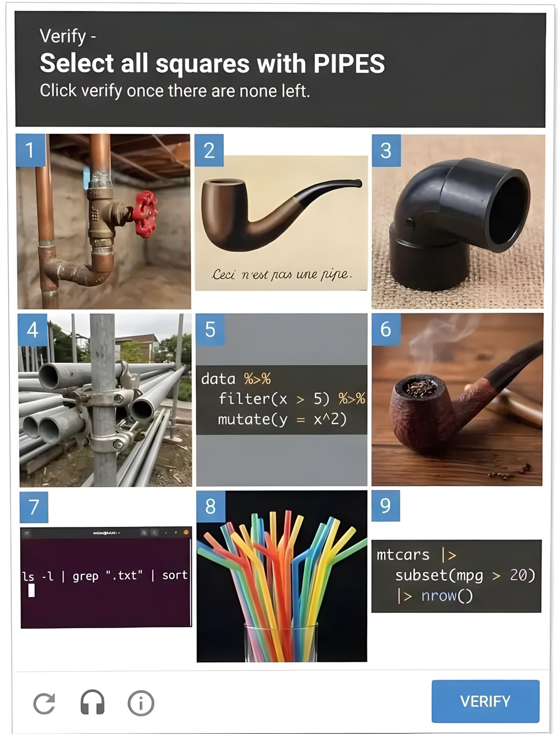Select square 4 with steel scaffolding pipes

tap(105, 400)
